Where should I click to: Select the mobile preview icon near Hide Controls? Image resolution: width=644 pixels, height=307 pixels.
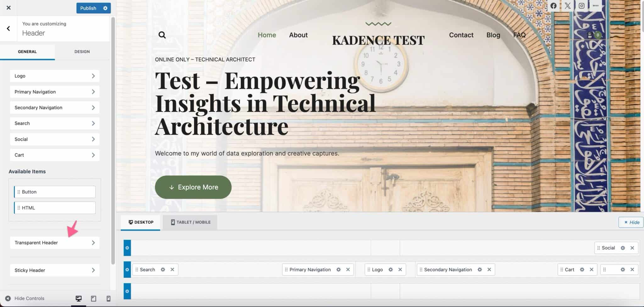[x=108, y=298]
